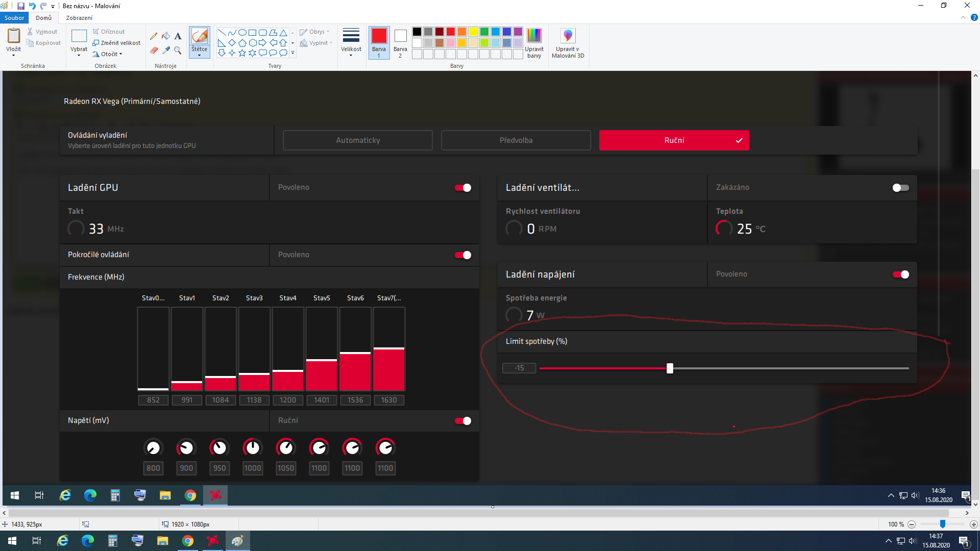Click the Limit spotřeby -15 value field
Image resolution: width=980 pixels, height=551 pixels.
(519, 368)
